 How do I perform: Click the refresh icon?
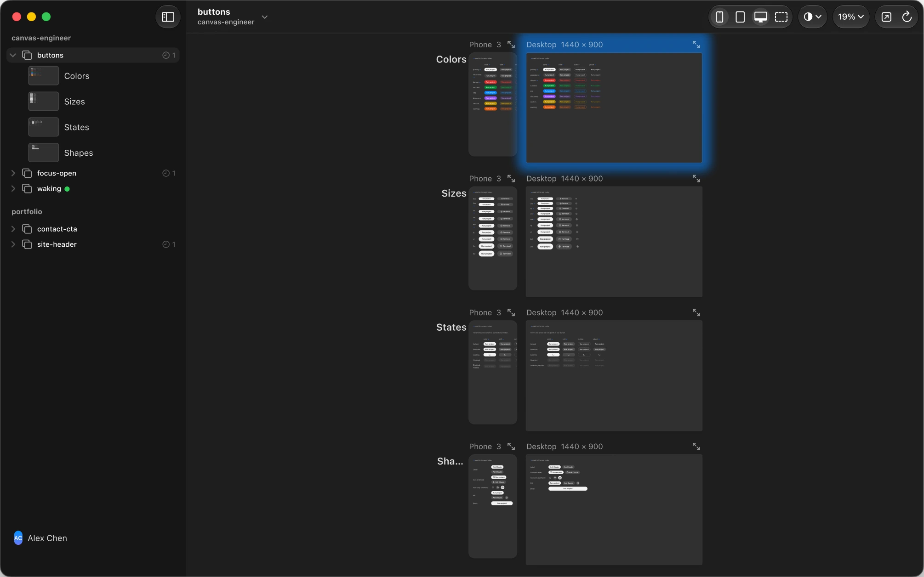click(x=907, y=17)
